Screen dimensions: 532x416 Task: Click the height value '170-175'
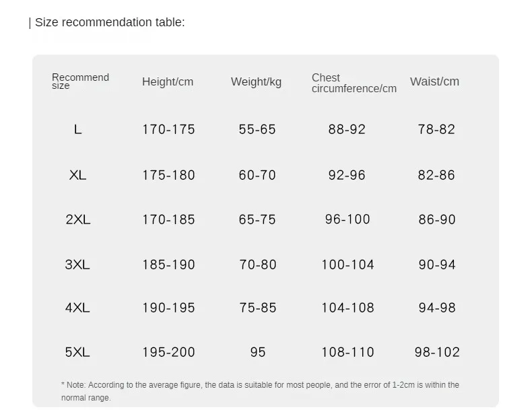coord(168,129)
